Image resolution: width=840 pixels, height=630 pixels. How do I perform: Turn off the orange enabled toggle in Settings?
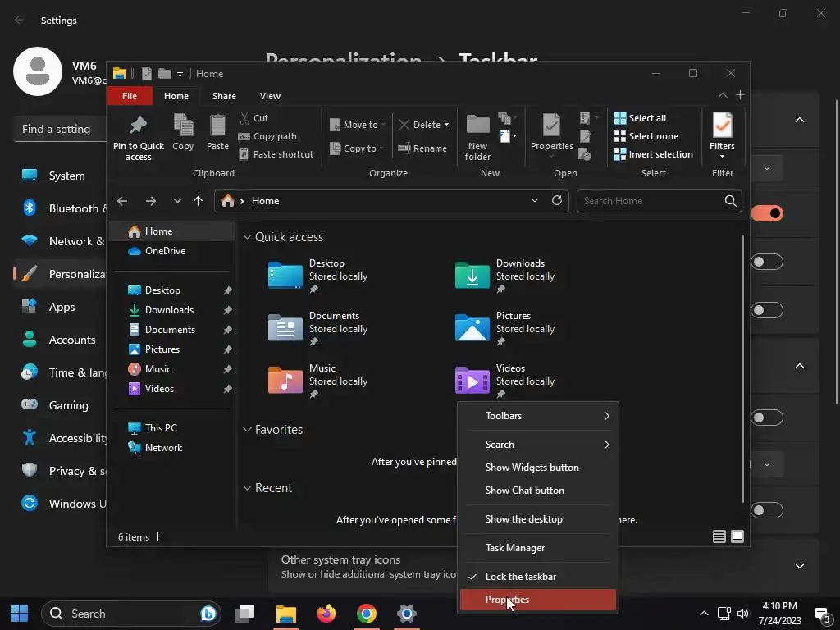pyautogui.click(x=767, y=213)
